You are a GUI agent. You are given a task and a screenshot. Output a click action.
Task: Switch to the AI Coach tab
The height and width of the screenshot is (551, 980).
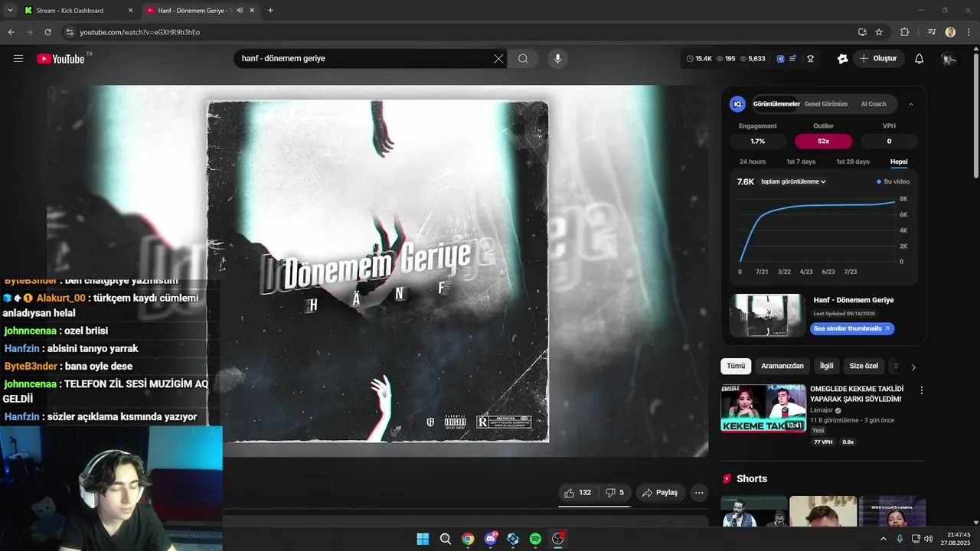874,104
